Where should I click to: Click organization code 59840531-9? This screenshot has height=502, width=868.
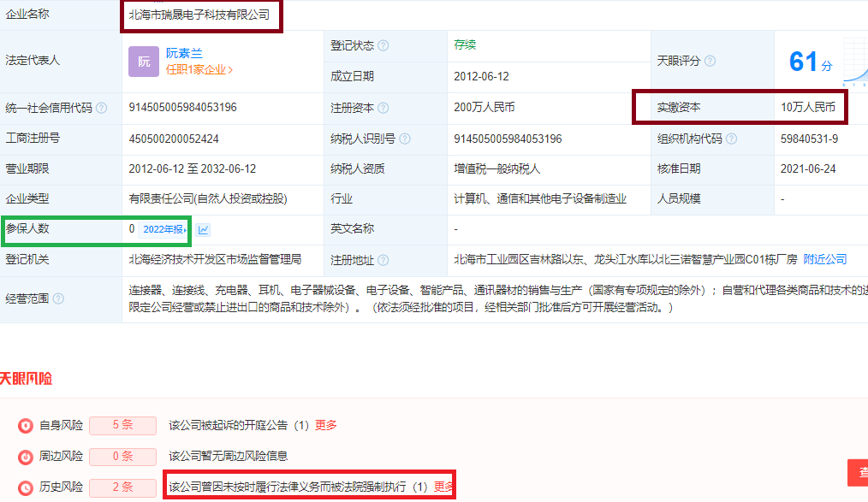(809, 139)
